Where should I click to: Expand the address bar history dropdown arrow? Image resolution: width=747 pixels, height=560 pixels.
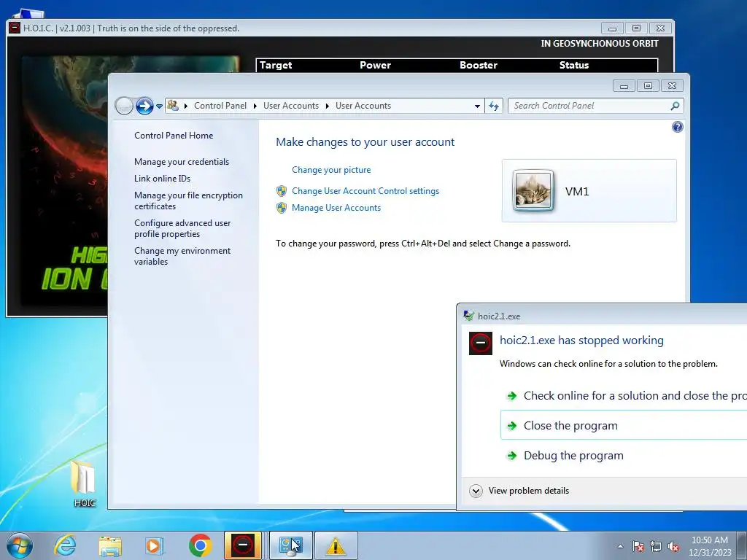(477, 106)
